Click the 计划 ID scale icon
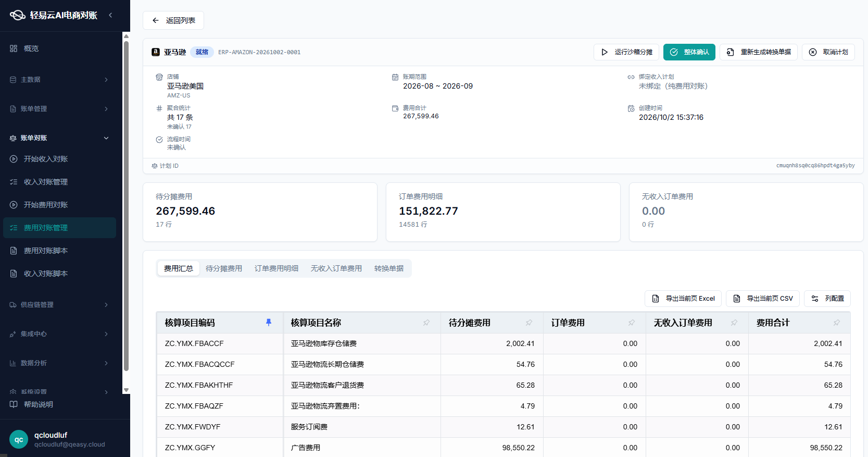Screen dimensions: 868x457 155,166
